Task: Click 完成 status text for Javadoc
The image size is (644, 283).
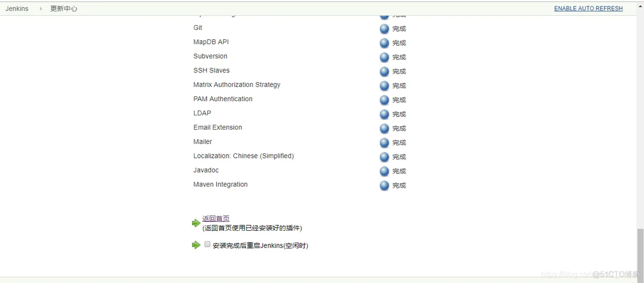Action: point(399,171)
